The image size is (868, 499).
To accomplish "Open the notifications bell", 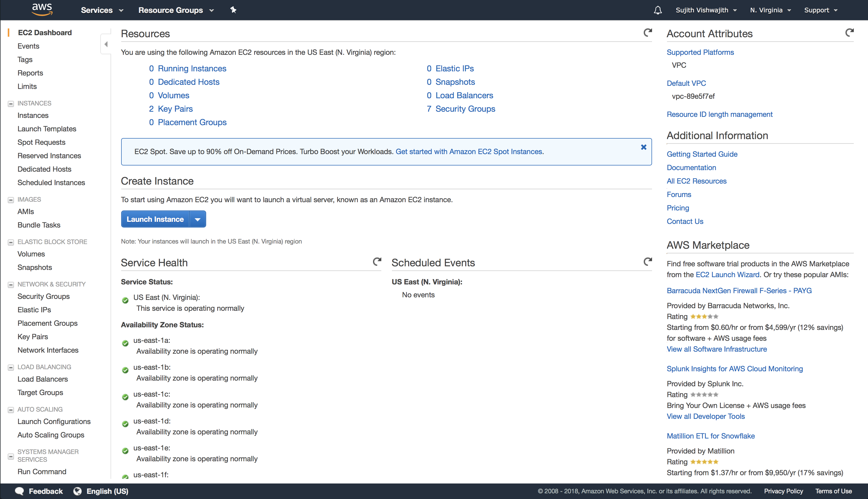I will 657,10.
